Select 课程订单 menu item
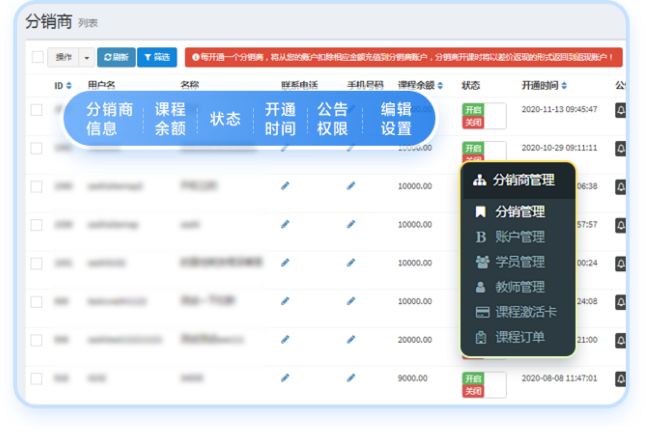Viewport: 646px width, 432px height. tap(518, 337)
